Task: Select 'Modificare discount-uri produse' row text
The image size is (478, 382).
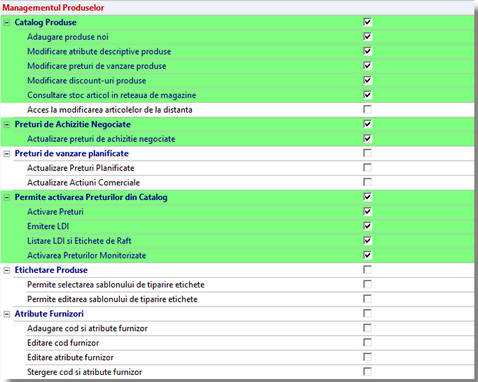Action: click(87, 81)
